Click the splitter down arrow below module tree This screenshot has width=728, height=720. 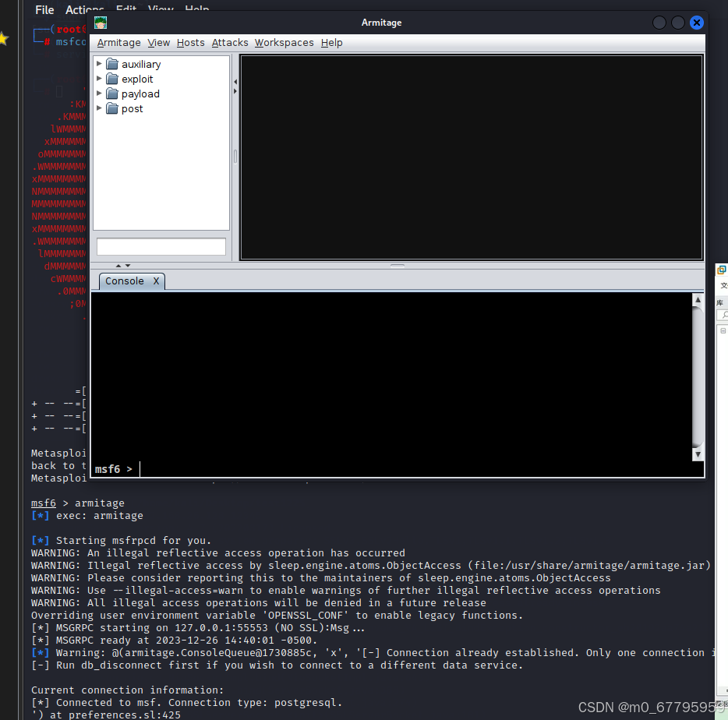[x=128, y=266]
